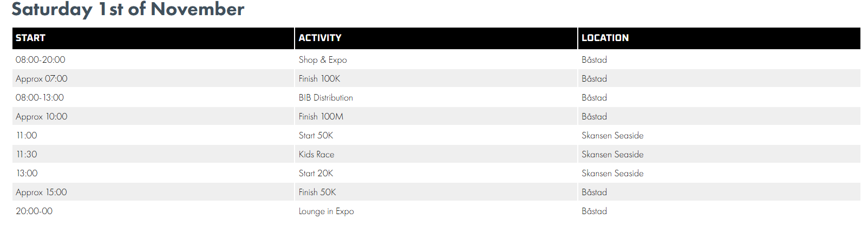The height and width of the screenshot is (226, 868).
Task: Select the BIB Distribution activity cell
Action: coord(325,98)
